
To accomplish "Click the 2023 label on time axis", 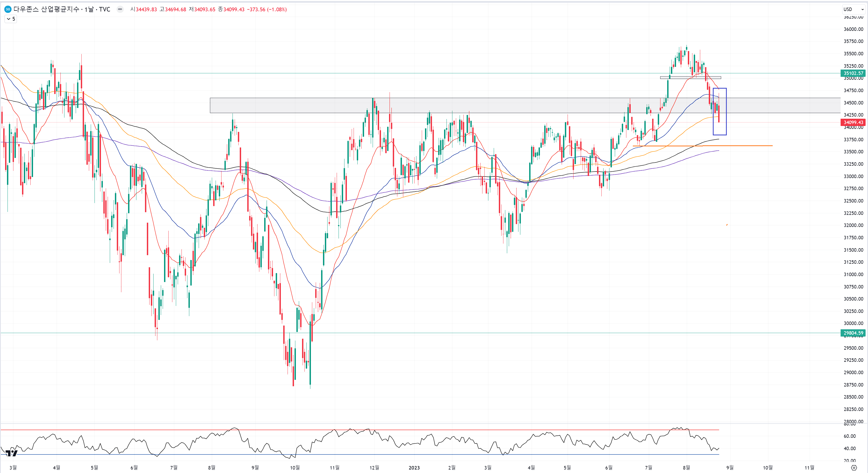I will 414,468.
